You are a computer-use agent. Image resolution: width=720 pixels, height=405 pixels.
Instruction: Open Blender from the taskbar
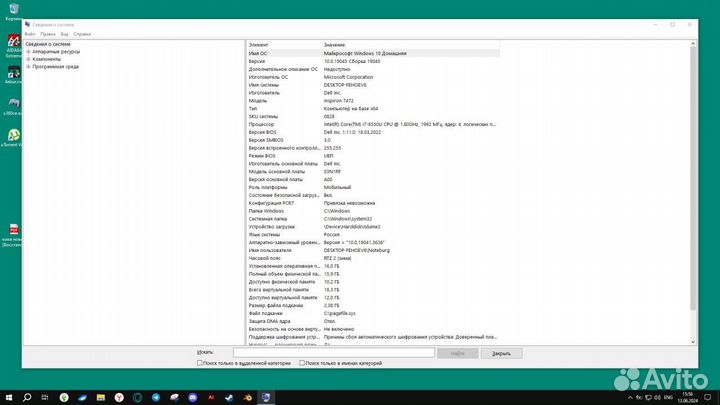(x=248, y=397)
